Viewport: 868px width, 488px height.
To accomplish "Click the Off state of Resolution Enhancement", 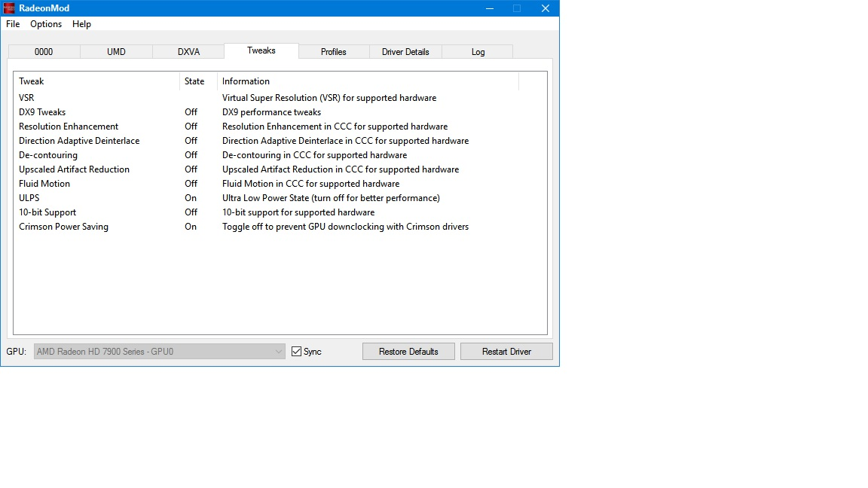I will pyautogui.click(x=191, y=127).
